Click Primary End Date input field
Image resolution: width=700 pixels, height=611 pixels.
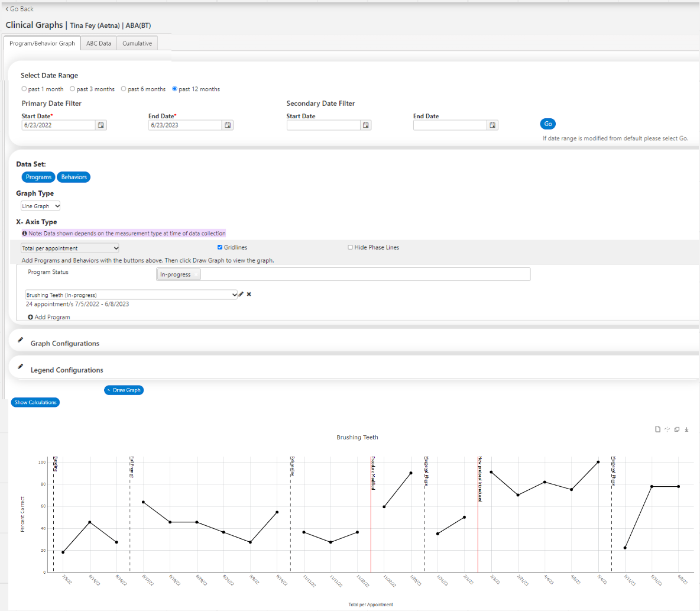[185, 125]
